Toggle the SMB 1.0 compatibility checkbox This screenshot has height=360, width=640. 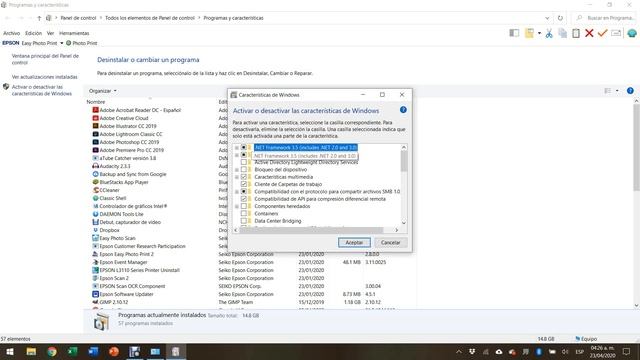(244, 191)
